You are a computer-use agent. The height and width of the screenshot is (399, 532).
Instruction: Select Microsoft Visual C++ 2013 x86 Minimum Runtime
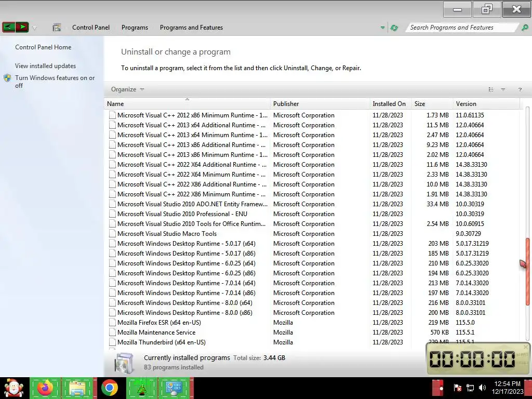click(x=314, y=155)
